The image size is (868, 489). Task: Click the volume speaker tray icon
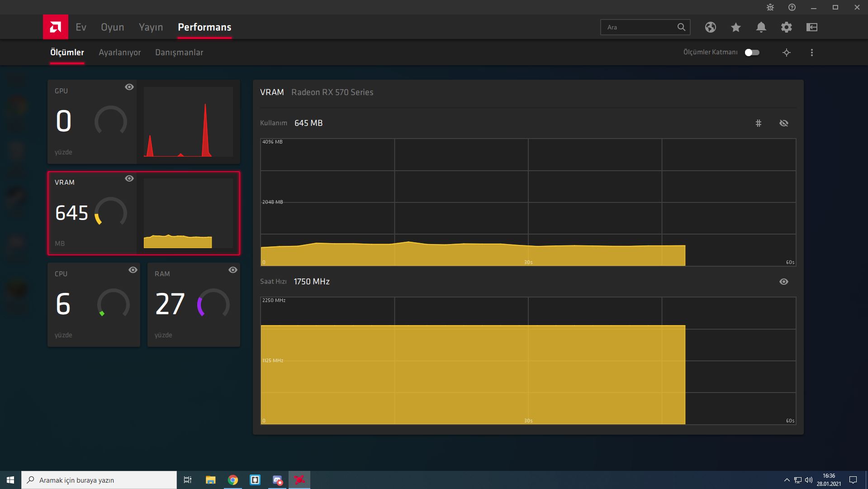809,480
